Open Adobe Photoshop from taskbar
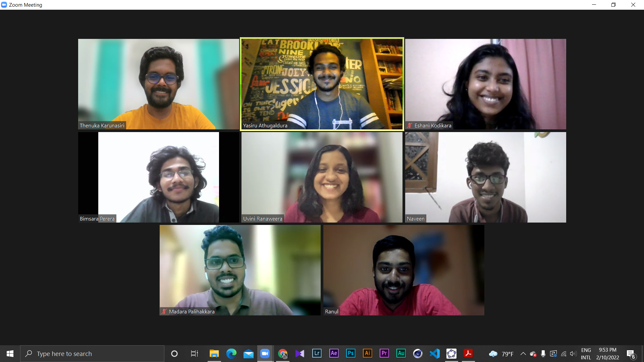Viewport: 644px width, 362px height. point(351,353)
